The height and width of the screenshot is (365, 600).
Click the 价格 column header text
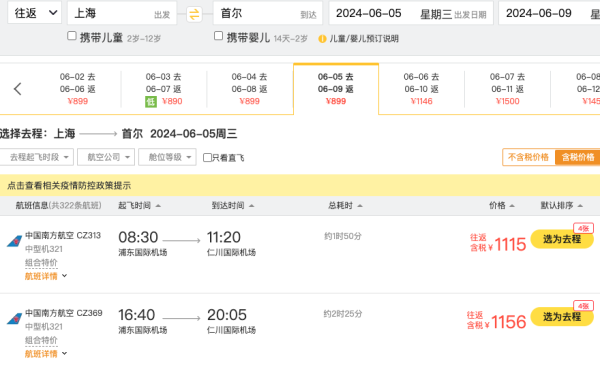pos(497,205)
